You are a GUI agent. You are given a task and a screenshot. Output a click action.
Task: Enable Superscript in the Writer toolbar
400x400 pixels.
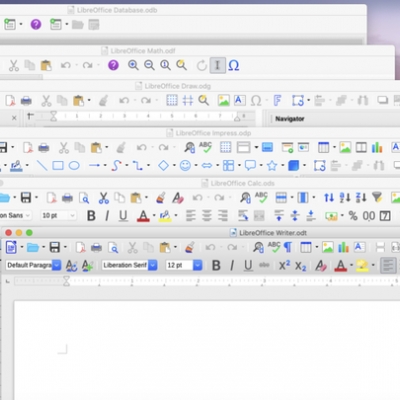284,265
